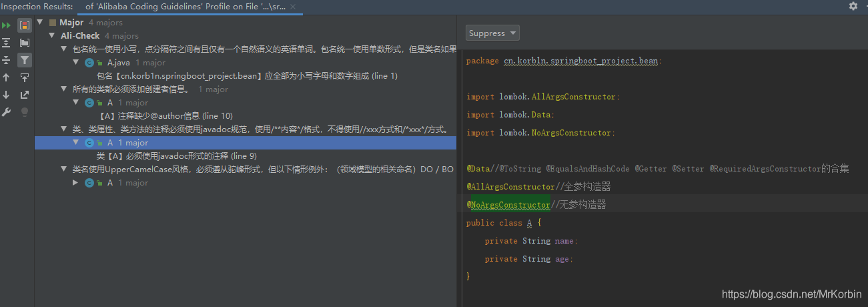The image size is (868, 307).
Task: Expand class A under UpperCamelCase rule
Action: tap(75, 183)
